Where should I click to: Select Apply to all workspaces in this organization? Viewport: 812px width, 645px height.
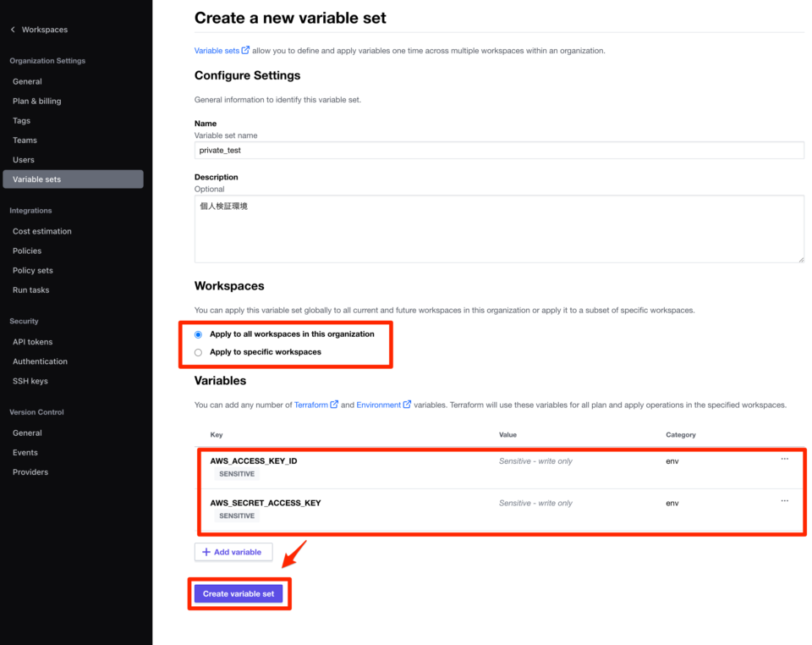click(x=198, y=334)
